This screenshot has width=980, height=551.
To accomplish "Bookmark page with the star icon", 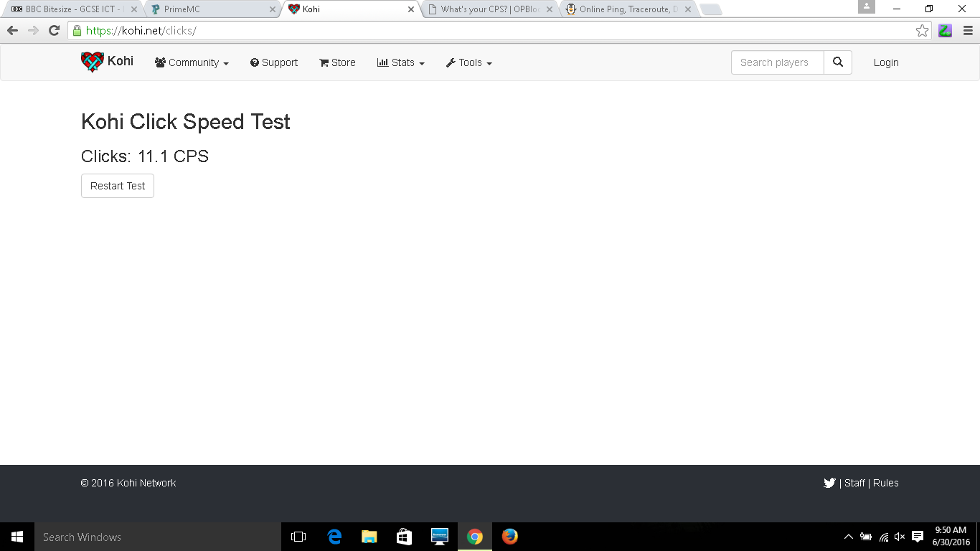I will pyautogui.click(x=922, y=31).
